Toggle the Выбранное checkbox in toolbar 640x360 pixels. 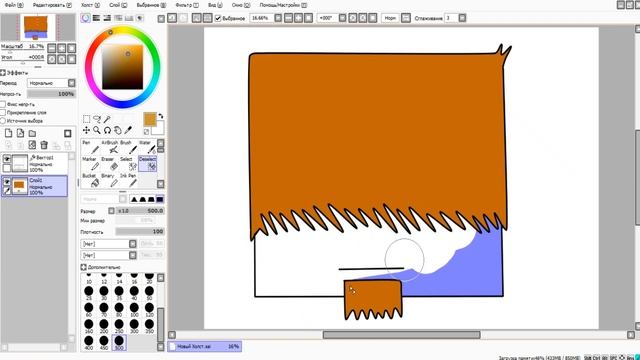click(x=218, y=18)
